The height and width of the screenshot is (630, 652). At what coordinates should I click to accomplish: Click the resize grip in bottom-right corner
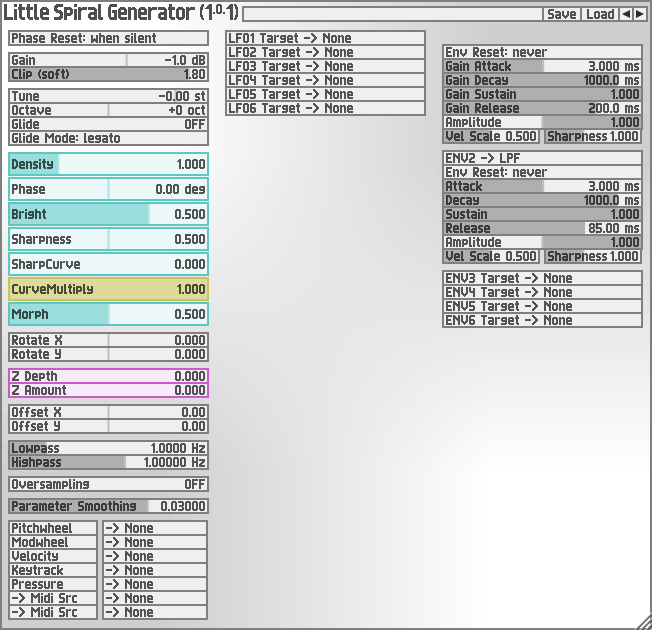(x=641, y=620)
